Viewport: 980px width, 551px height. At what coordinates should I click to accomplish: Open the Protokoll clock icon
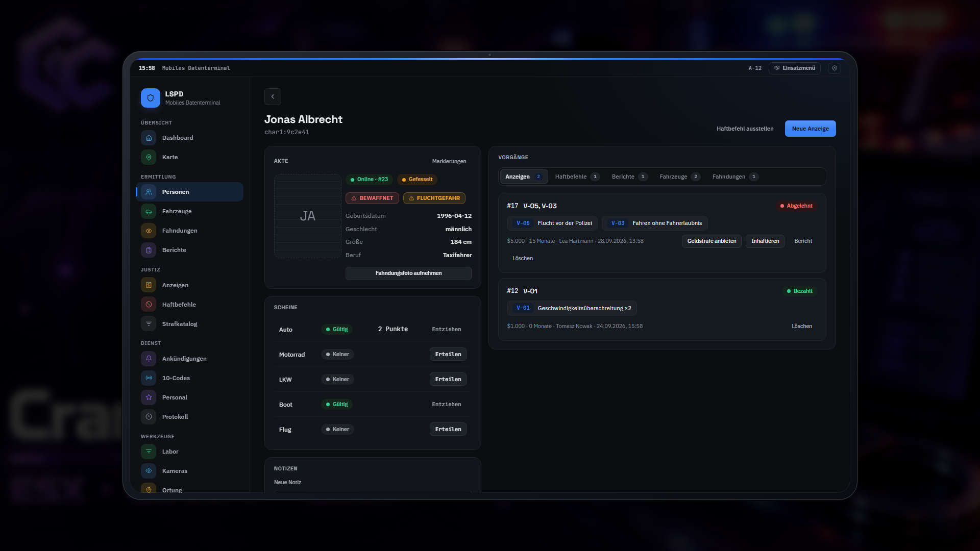click(x=149, y=417)
